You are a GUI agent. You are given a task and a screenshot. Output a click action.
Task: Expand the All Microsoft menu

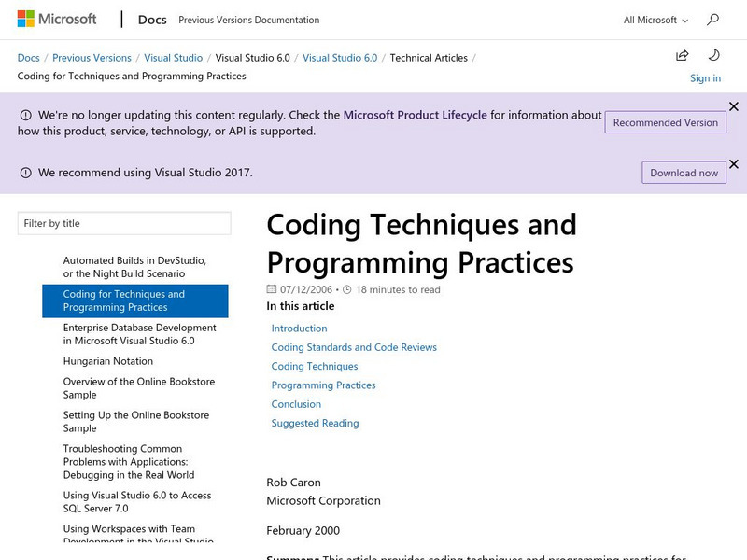tap(655, 20)
